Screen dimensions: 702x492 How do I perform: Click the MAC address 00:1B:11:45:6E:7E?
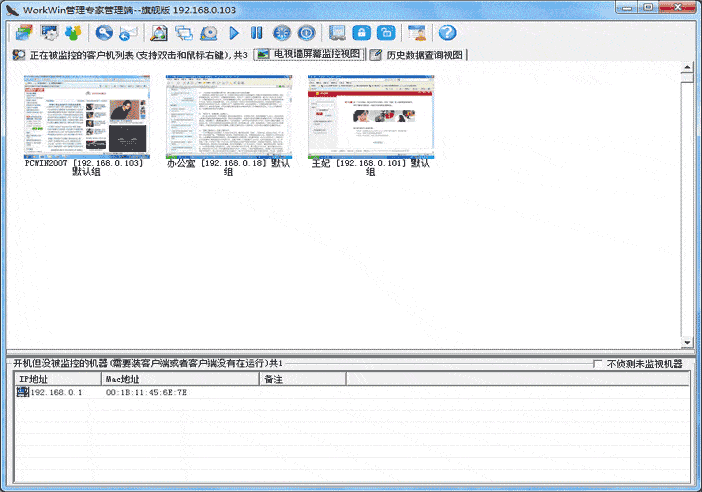click(x=146, y=393)
